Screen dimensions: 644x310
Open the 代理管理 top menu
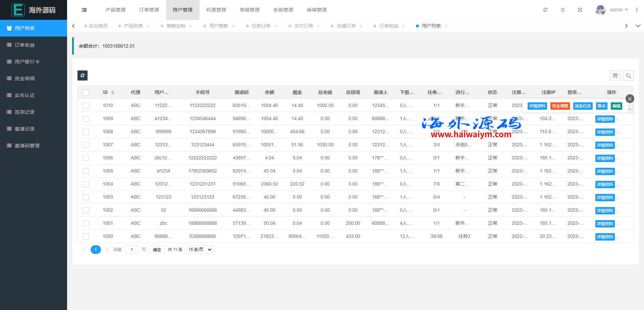pos(216,10)
